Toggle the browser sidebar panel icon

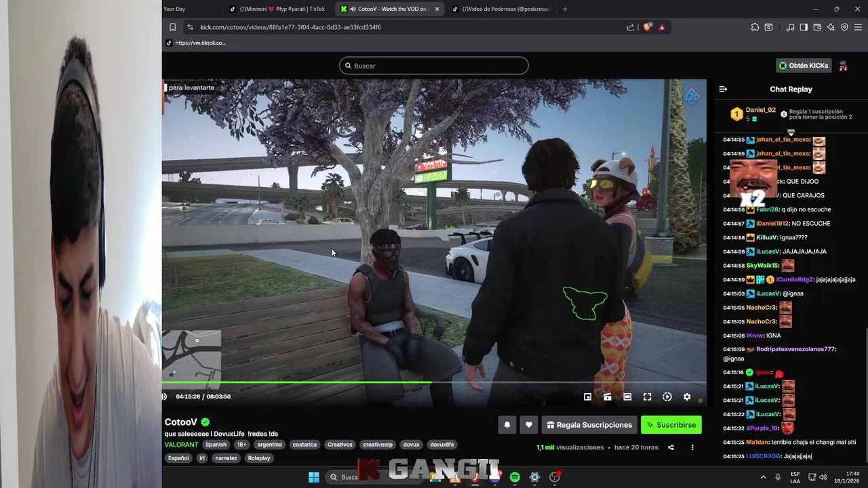(804, 27)
